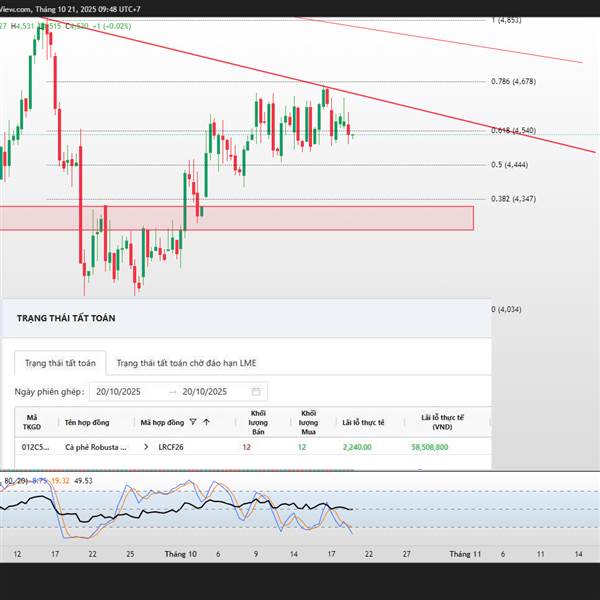Image resolution: width=600 pixels, height=600 pixels.
Task: Open Trạng thái tất toán chờ đáo hạn LME tab
Action: (x=186, y=363)
